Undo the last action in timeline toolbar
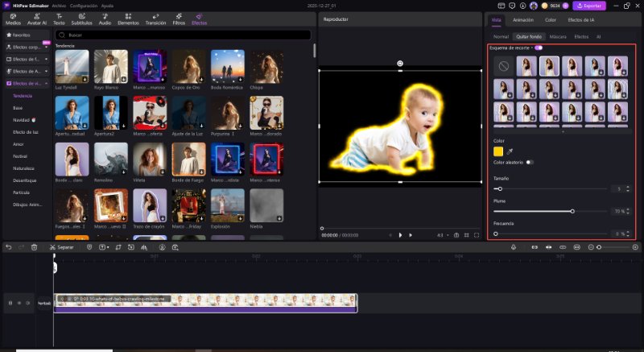The width and height of the screenshot is (644, 352). pyautogui.click(x=9, y=247)
